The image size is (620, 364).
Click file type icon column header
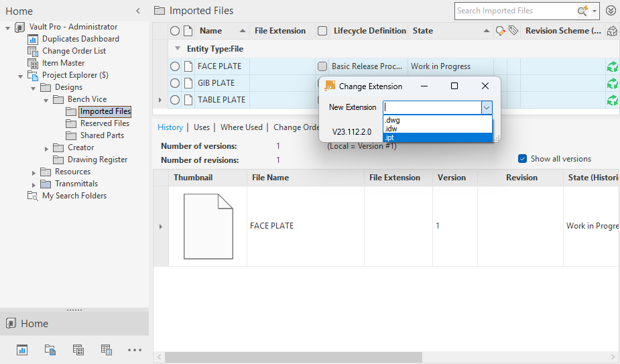tap(188, 31)
